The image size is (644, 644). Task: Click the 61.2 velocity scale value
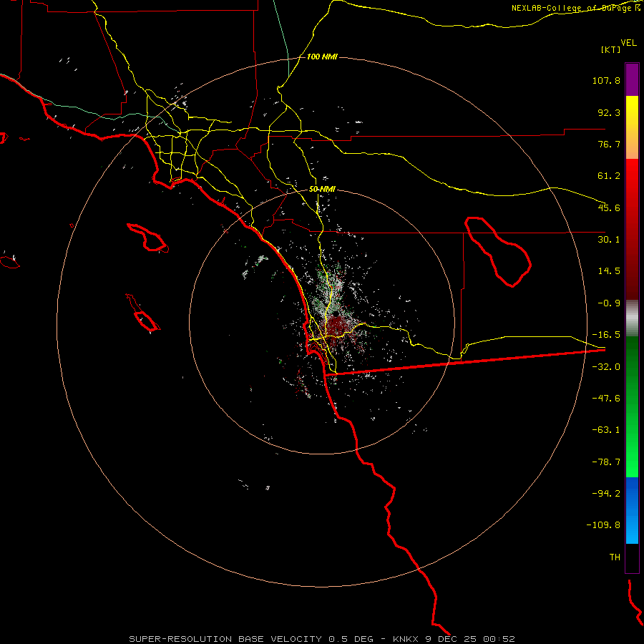pyautogui.click(x=609, y=176)
